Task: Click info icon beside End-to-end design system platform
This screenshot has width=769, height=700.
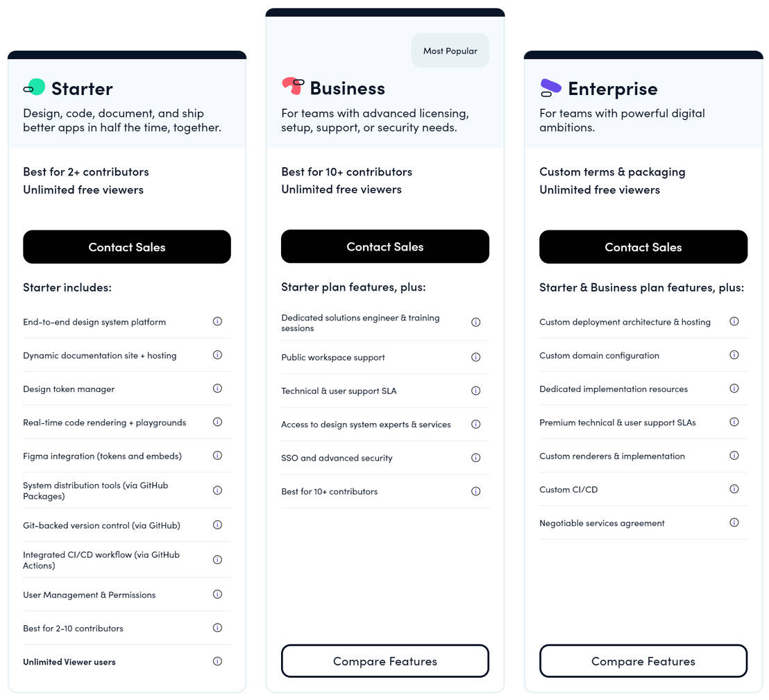Action: coord(217,321)
